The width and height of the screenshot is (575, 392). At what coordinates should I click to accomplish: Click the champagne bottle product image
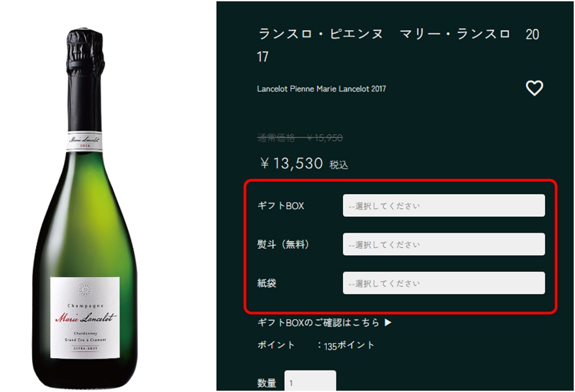(x=85, y=208)
